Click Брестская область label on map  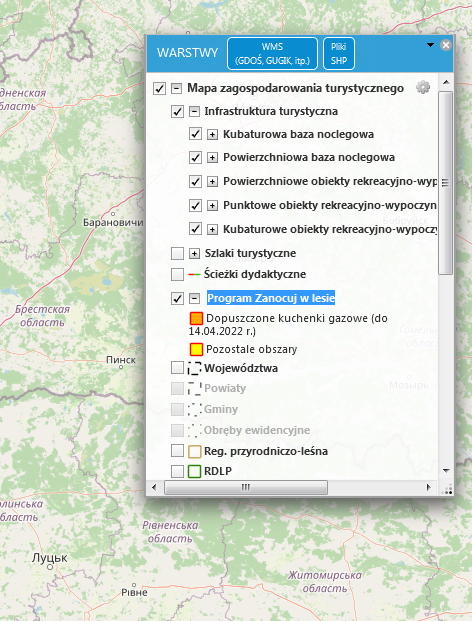42,316
